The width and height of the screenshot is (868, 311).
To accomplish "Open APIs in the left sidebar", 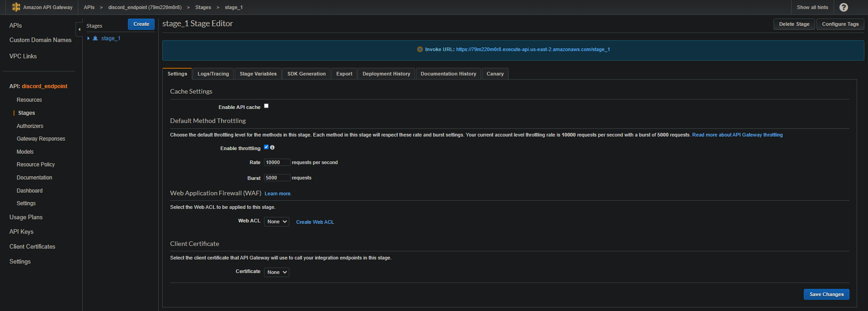I will 16,25.
